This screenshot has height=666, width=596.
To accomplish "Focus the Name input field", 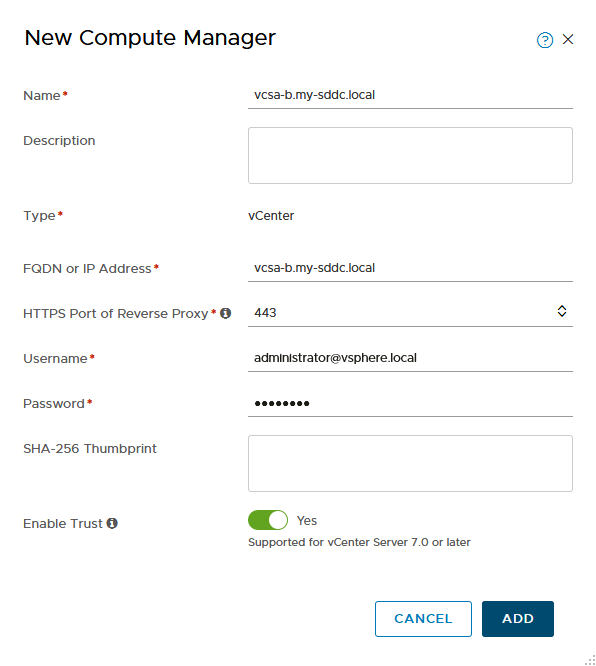I will (410, 95).
